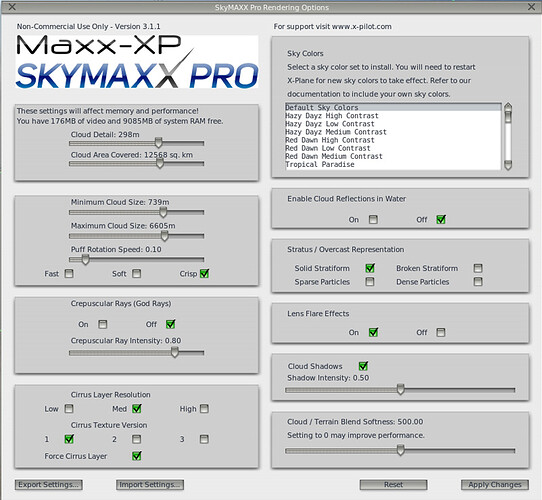Adjust the Cloud Detail slider handle
Image resolution: width=542 pixels, height=500 pixels.
158,142
